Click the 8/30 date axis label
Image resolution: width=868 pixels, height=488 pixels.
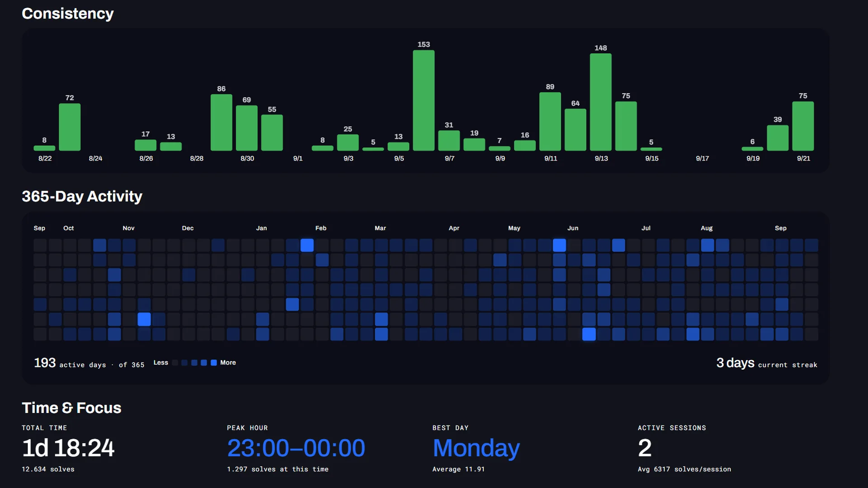(247, 159)
